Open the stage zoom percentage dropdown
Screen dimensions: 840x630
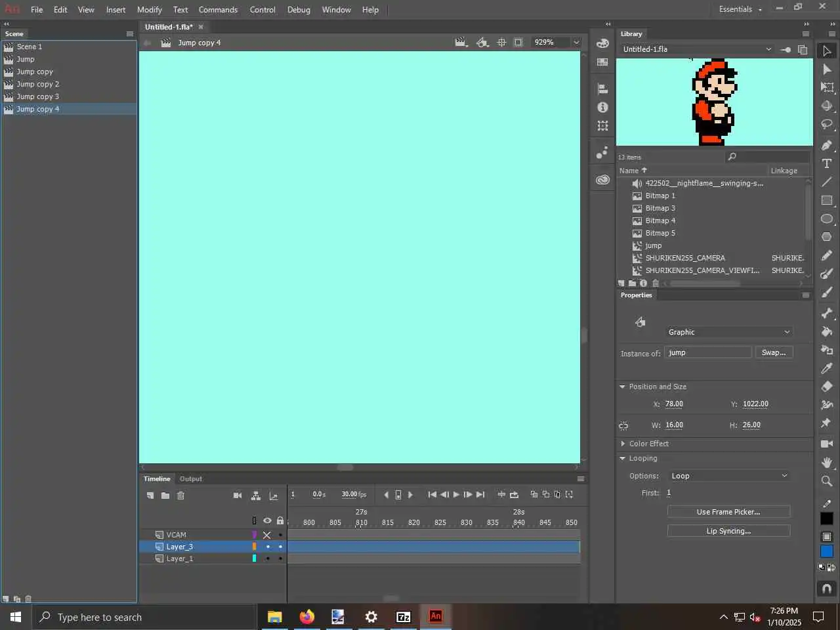point(576,43)
